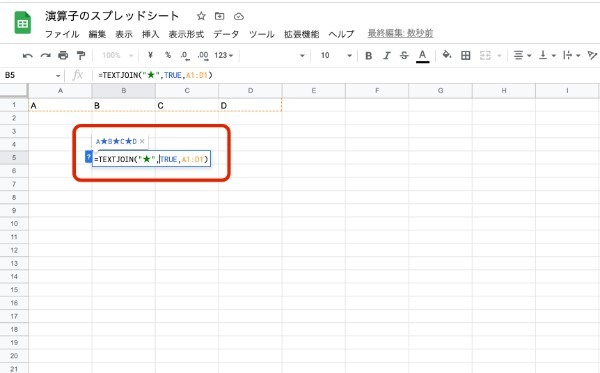Open the データ menu

(226, 34)
